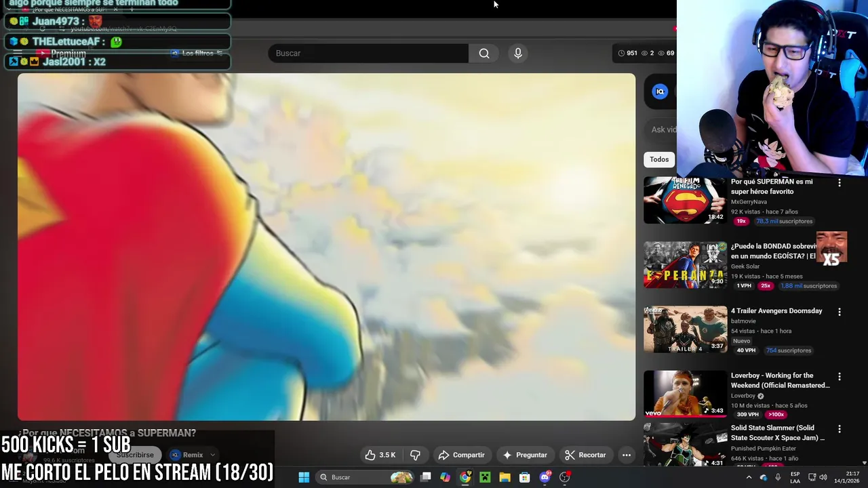Click the '25x' badge
This screenshot has height=488, width=868.
766,286
